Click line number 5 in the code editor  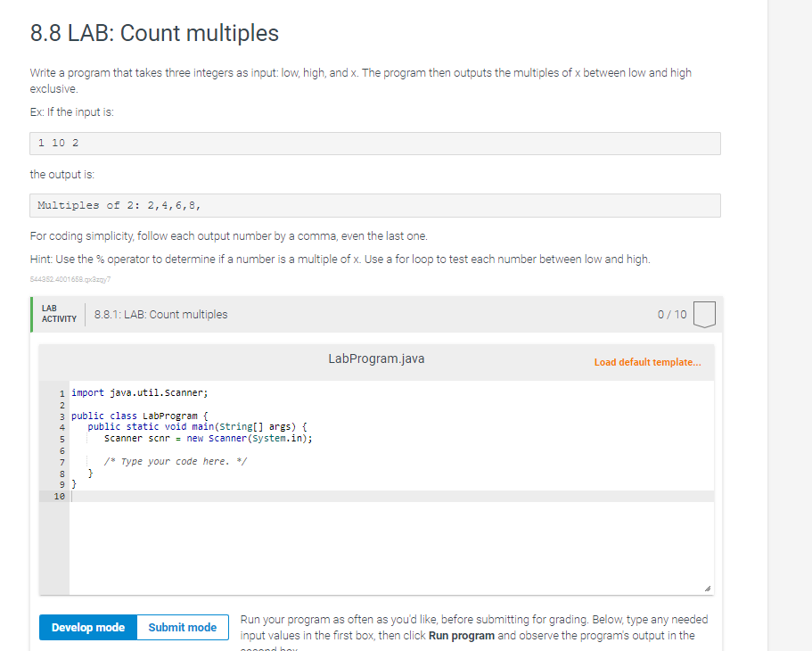click(x=60, y=438)
